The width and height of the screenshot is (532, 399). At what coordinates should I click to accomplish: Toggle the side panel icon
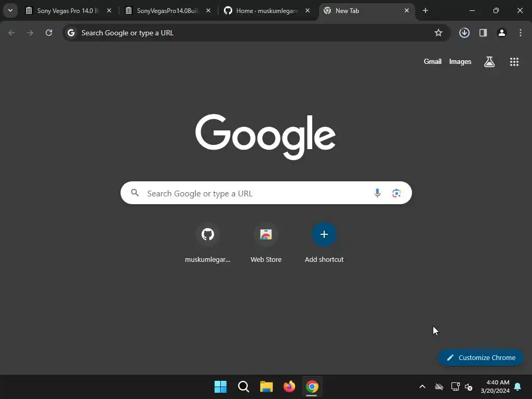483,33
